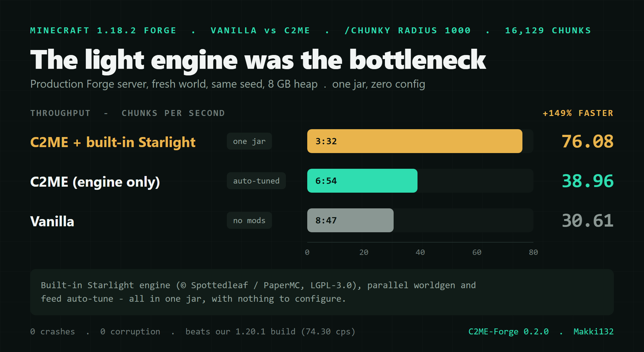
Task: Select the gray 8:47 Vanilla bar
Action: click(x=350, y=220)
